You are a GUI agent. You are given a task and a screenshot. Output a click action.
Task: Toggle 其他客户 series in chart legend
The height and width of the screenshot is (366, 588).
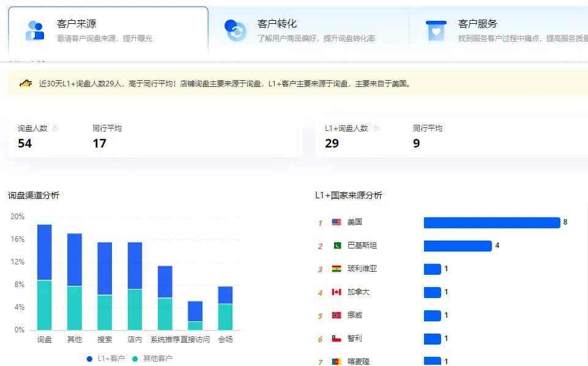pyautogui.click(x=152, y=358)
